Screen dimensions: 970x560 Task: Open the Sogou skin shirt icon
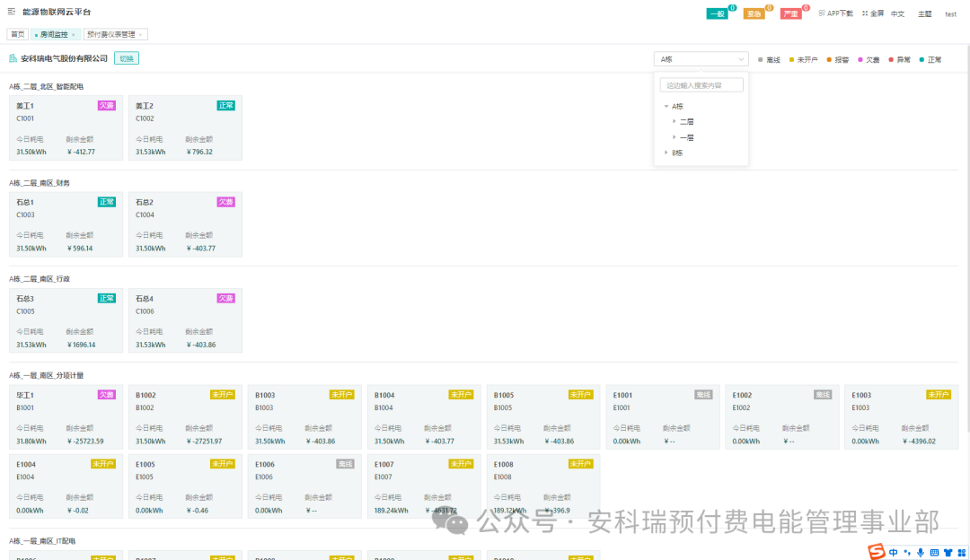[948, 553]
